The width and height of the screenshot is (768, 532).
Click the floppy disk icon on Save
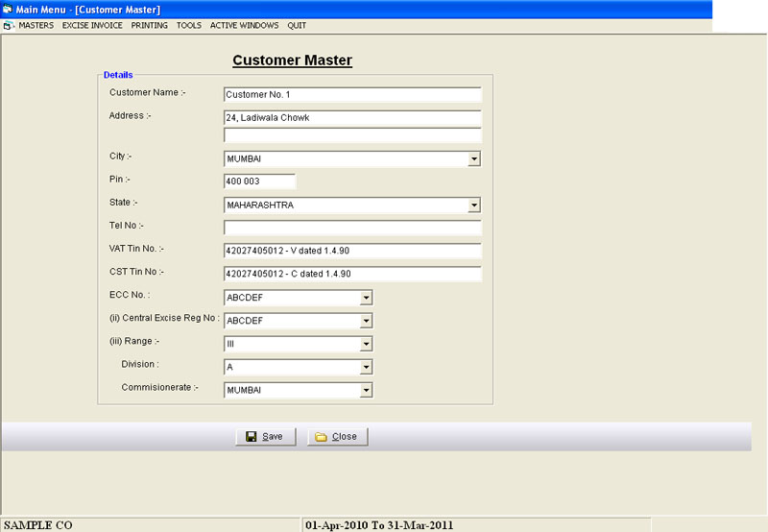click(252, 437)
